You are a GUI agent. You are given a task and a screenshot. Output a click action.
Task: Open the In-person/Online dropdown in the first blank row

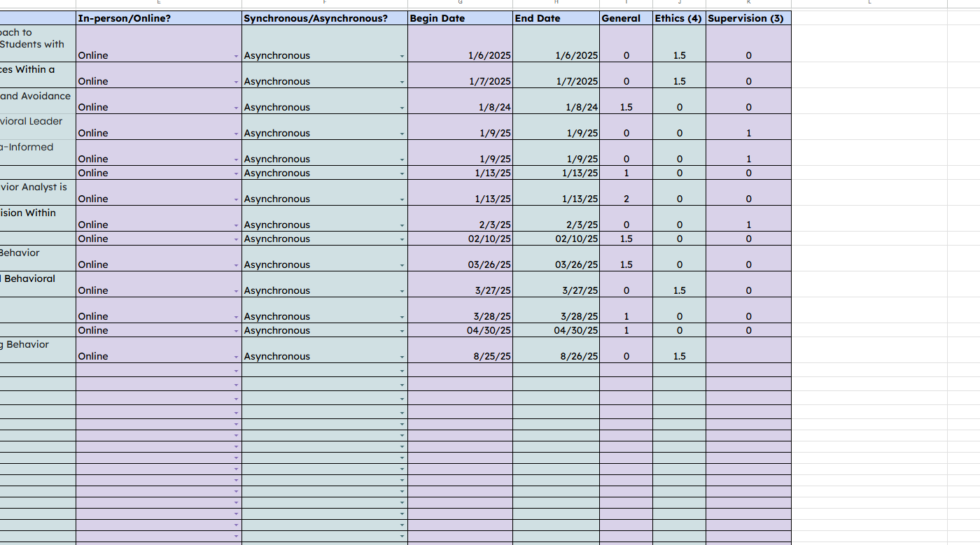(x=236, y=371)
